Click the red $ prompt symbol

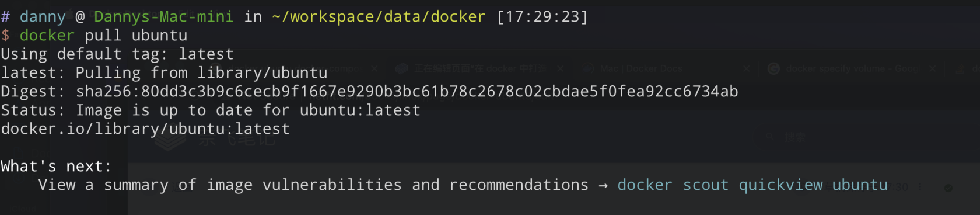click(x=5, y=35)
